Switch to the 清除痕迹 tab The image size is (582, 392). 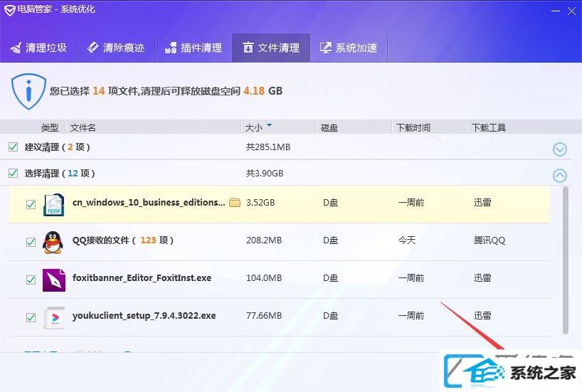116,48
